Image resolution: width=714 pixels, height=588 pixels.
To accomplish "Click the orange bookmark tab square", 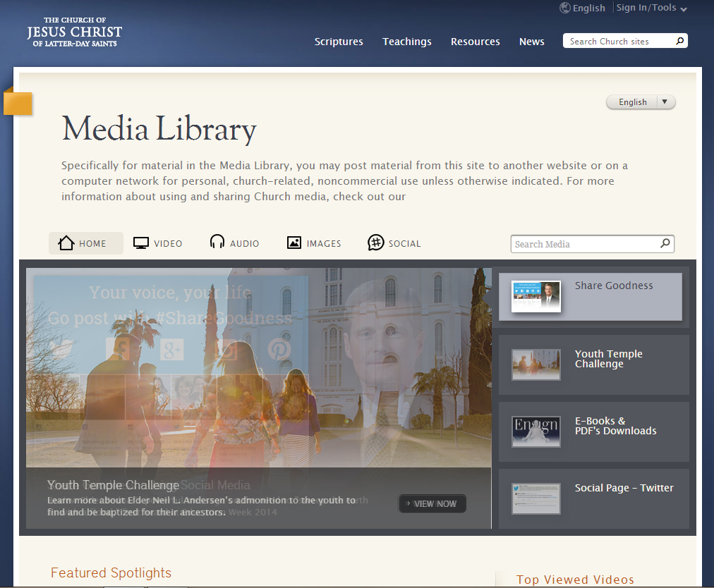I will click(18, 103).
